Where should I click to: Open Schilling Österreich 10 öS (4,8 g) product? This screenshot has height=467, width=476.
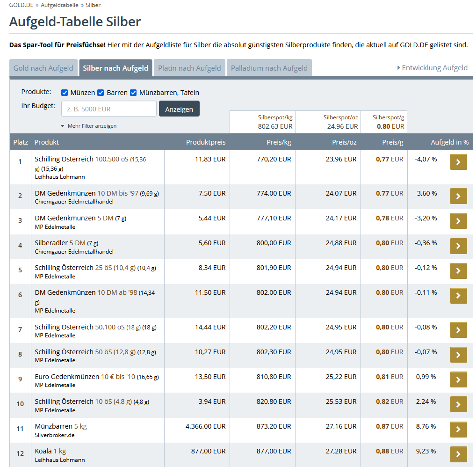tap(92, 401)
